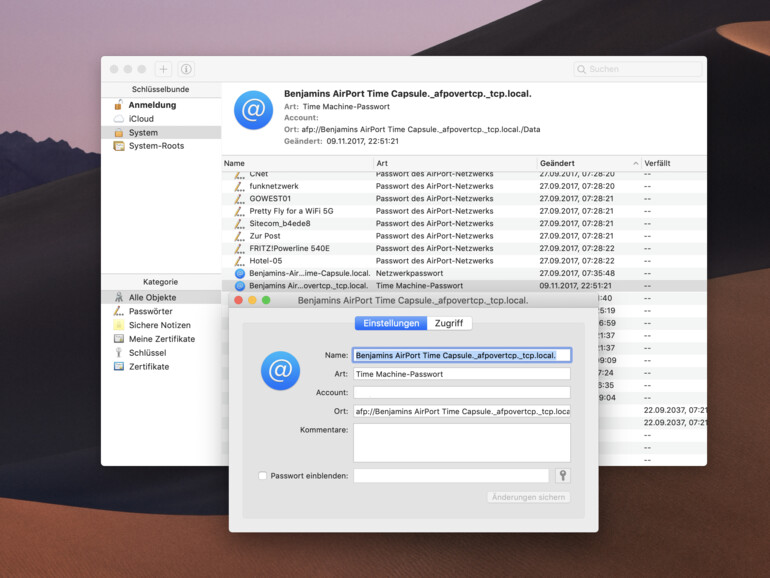Switch to the Zugriff tab
The width and height of the screenshot is (770, 578).
pos(449,323)
